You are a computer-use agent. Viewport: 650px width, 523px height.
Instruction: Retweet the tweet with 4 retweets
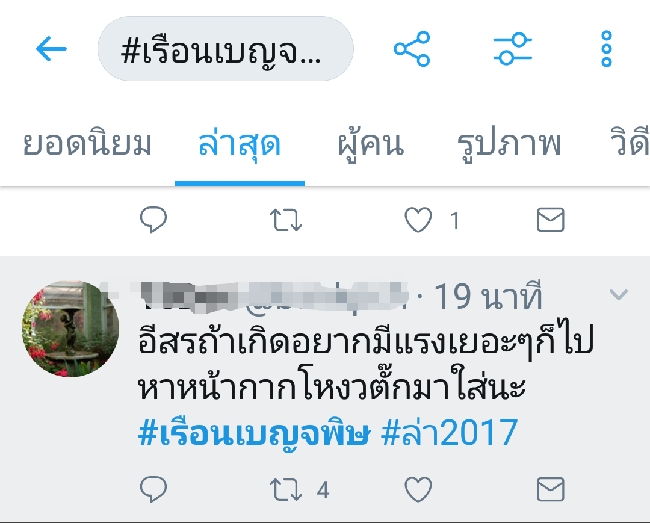point(286,489)
